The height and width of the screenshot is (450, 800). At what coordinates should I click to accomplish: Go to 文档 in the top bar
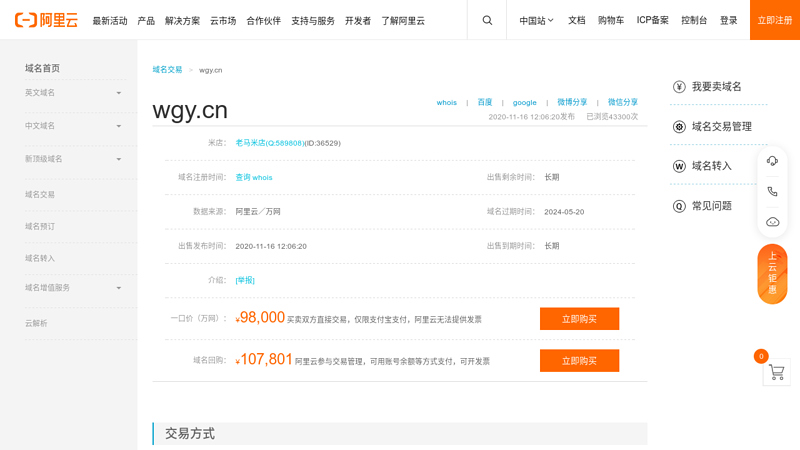tap(577, 20)
